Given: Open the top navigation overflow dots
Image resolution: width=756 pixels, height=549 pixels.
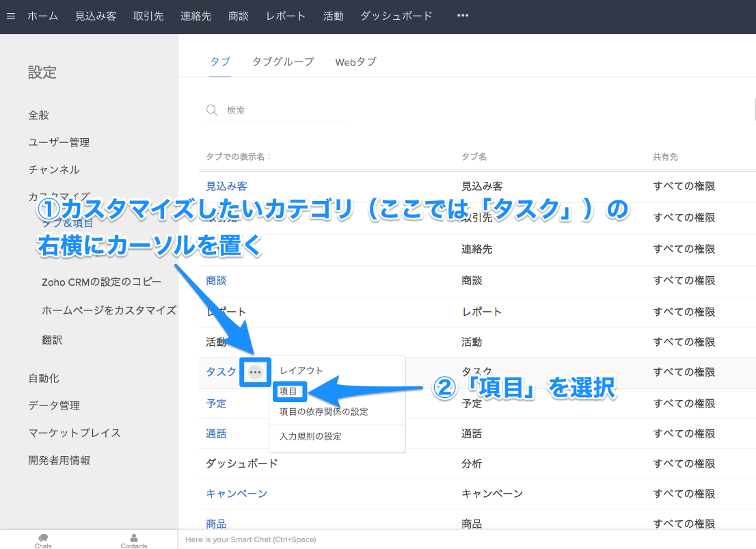Looking at the screenshot, I should point(463,16).
